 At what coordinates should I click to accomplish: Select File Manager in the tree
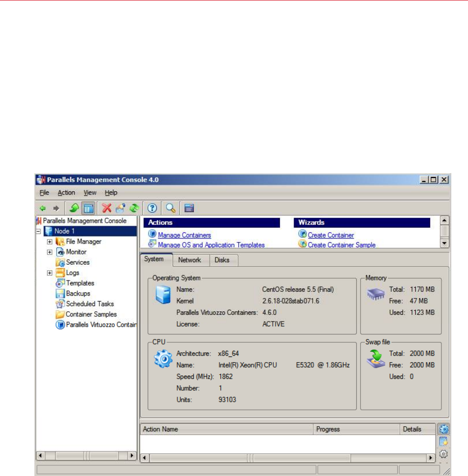pos(84,242)
